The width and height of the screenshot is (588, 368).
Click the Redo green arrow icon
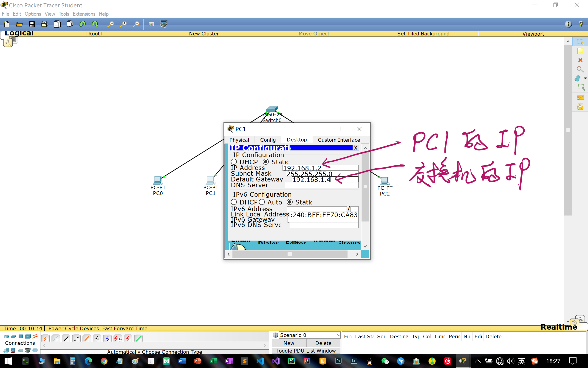click(95, 24)
